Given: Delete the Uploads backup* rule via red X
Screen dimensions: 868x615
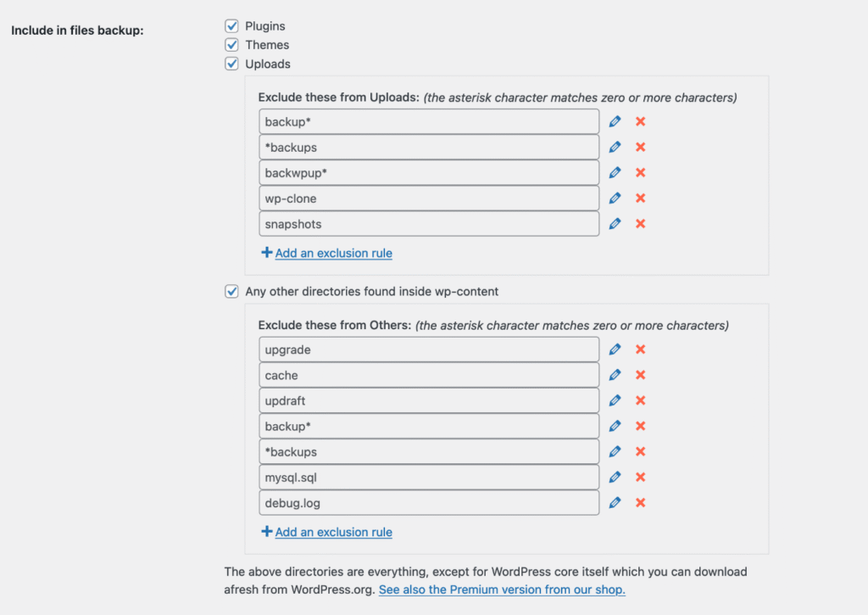Looking at the screenshot, I should [641, 122].
